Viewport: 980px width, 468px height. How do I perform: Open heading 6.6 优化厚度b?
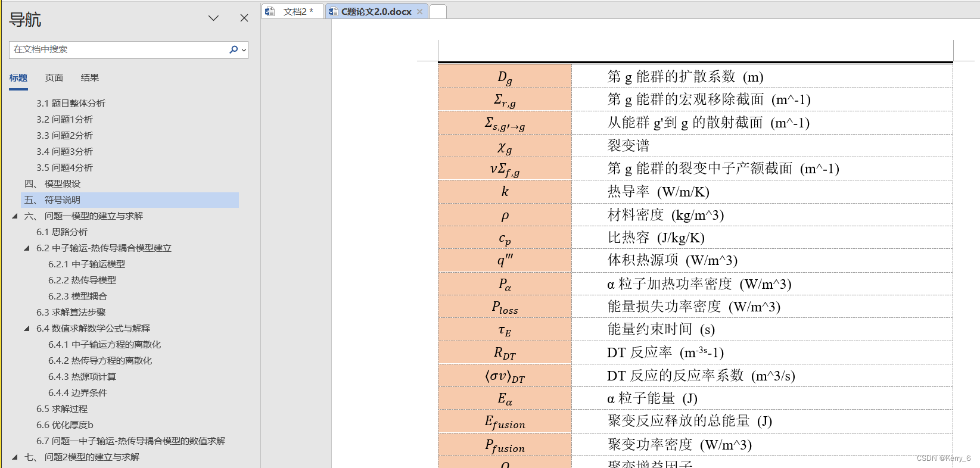(x=65, y=425)
